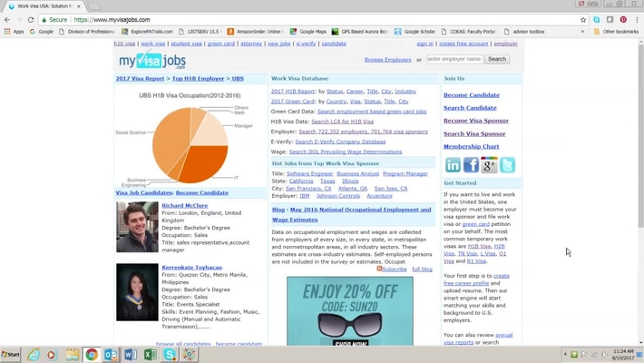Open Skype from taskbar
Screen dimensions: 644x363
click(170, 354)
